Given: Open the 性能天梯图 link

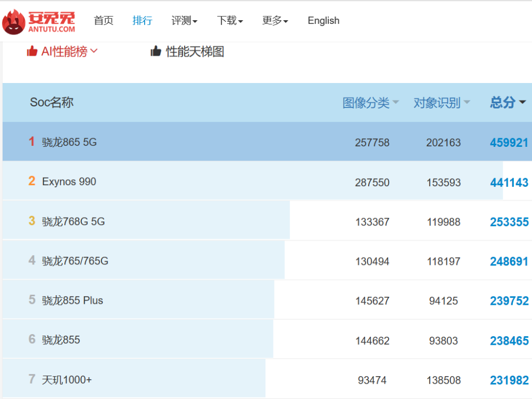Looking at the screenshot, I should click(195, 52).
